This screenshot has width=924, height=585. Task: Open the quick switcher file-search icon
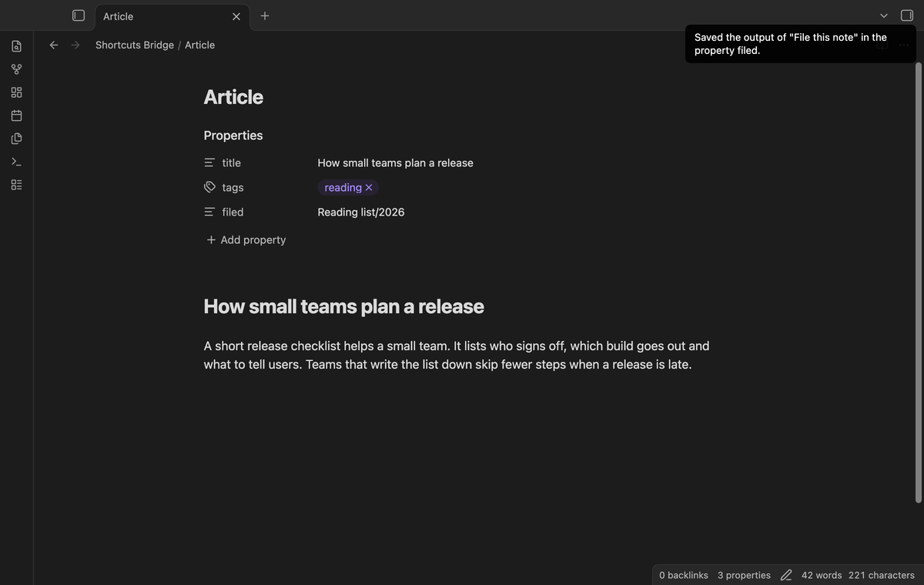tap(17, 46)
